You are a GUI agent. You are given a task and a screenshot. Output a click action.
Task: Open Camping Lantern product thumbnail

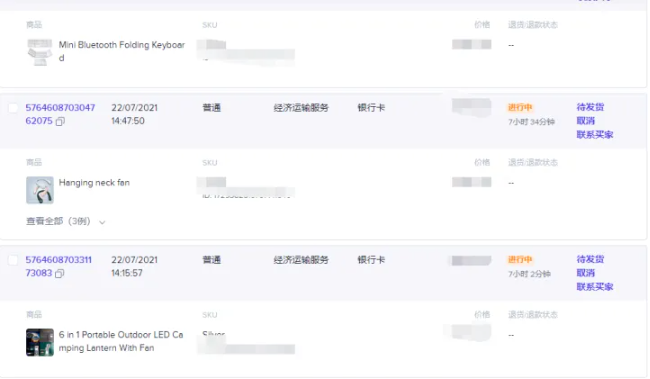(x=40, y=343)
